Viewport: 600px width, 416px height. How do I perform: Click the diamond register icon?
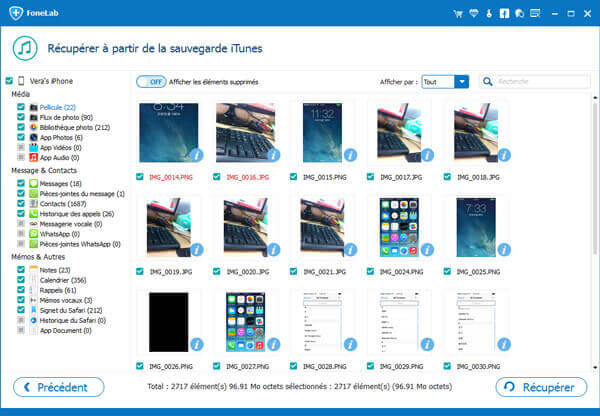pyautogui.click(x=474, y=13)
